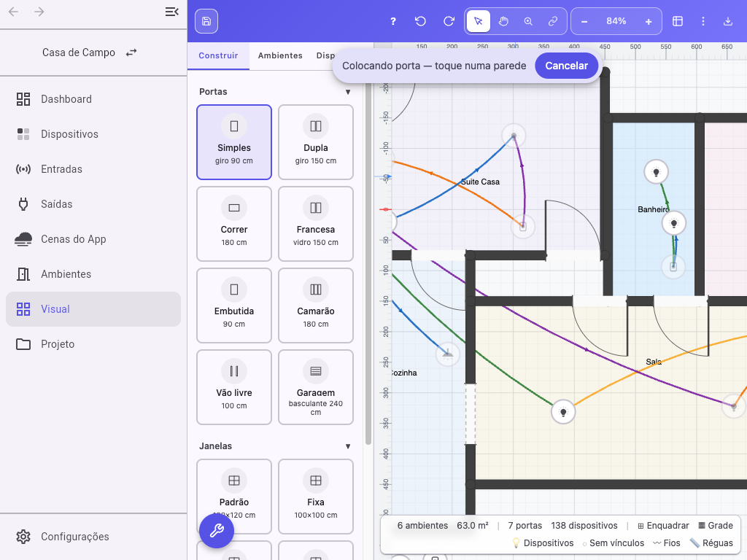Click the Suite Casa switch device

tap(522, 227)
